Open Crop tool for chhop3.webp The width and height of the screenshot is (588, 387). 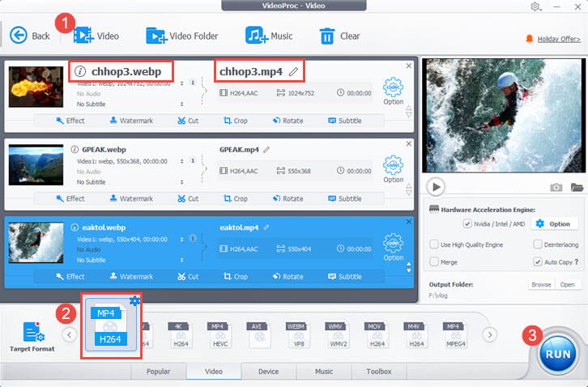coord(236,121)
